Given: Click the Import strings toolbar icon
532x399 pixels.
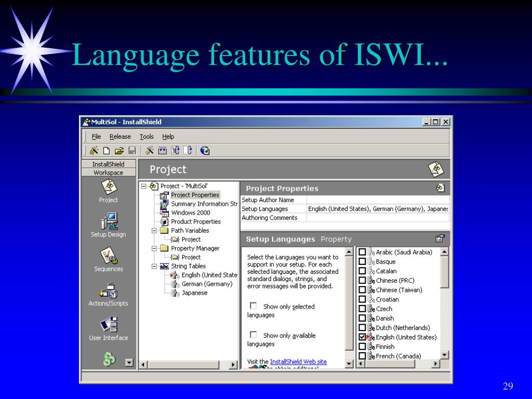Looking at the screenshot, I should click(175, 150).
